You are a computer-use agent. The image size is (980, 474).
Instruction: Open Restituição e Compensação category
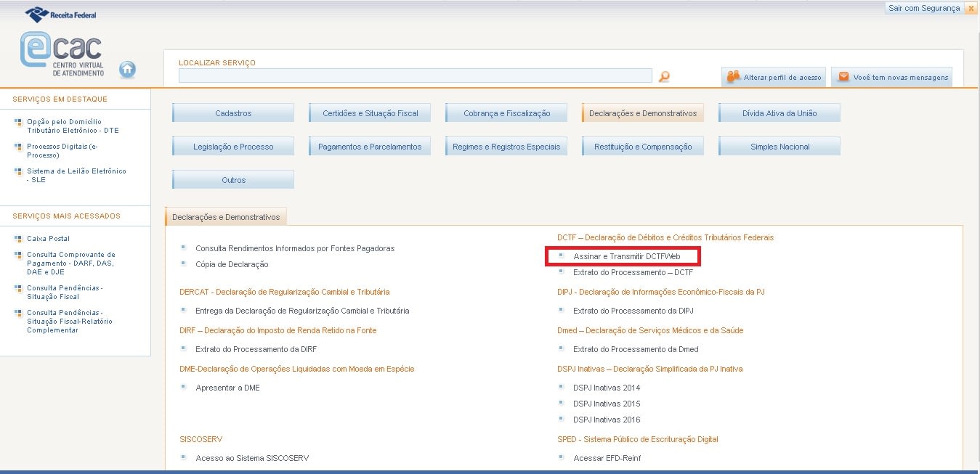(x=643, y=147)
